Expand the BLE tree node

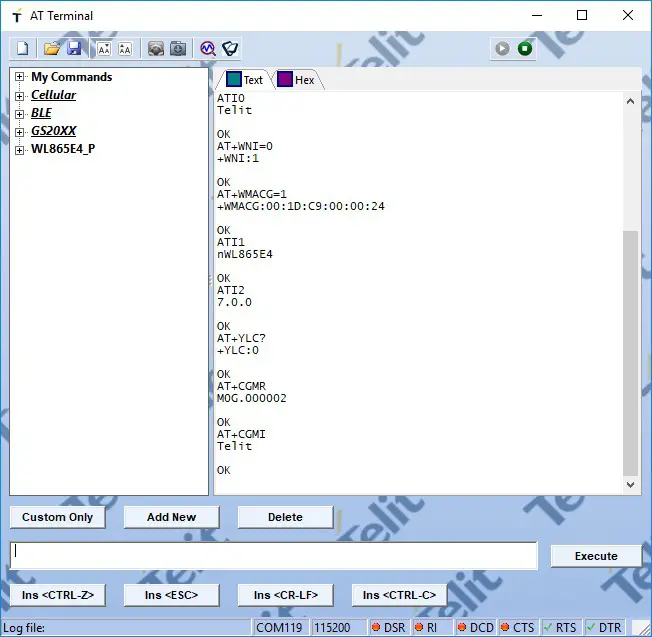[x=19, y=114]
